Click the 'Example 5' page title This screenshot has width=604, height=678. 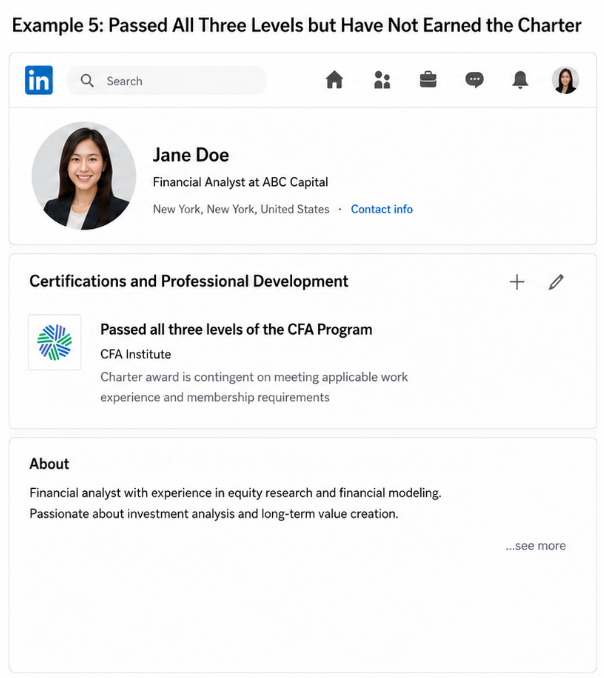tap(297, 25)
